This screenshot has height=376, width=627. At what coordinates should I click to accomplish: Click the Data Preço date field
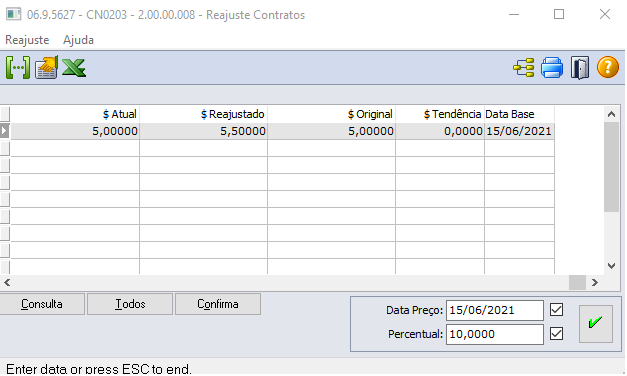[x=495, y=310]
